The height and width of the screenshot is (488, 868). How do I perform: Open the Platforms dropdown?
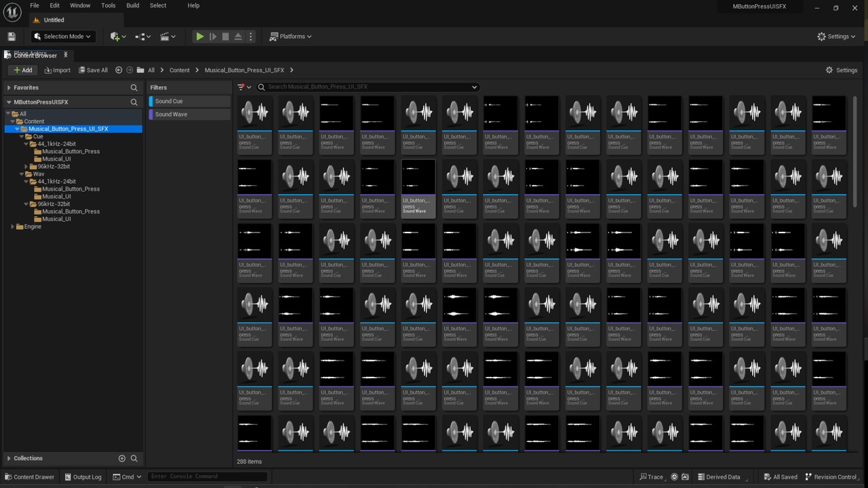click(x=291, y=37)
